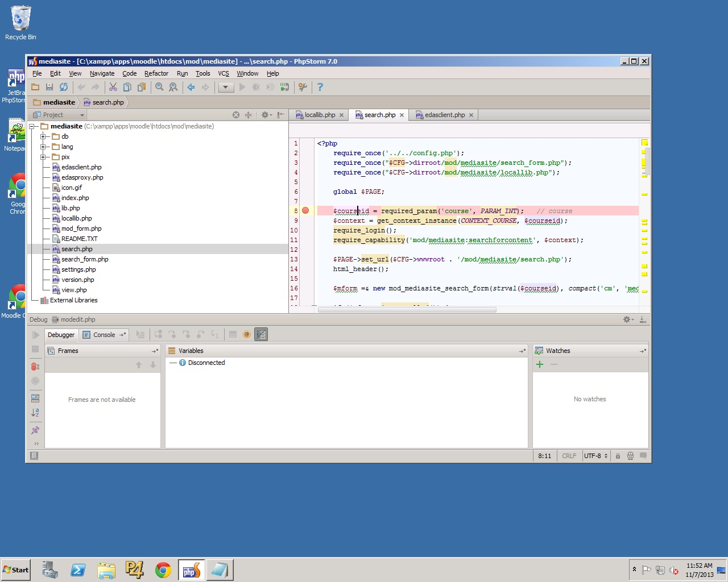
Task: Click the editor horizontal scrollbar
Action: (407, 310)
